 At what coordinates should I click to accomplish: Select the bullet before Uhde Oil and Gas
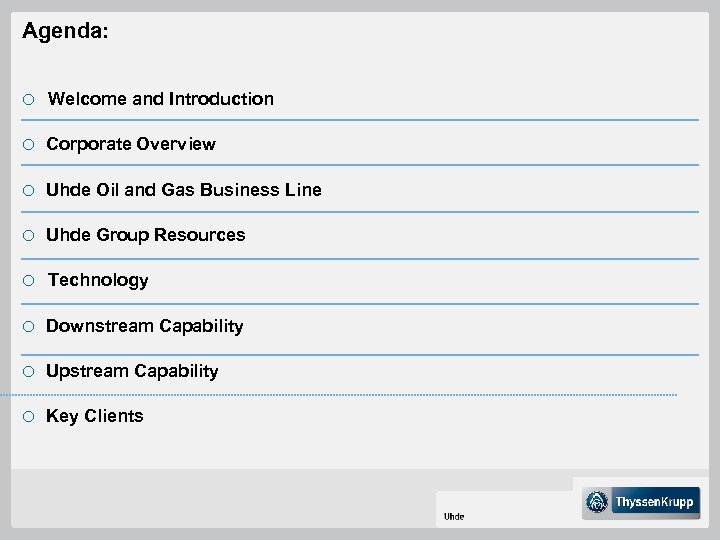click(31, 190)
